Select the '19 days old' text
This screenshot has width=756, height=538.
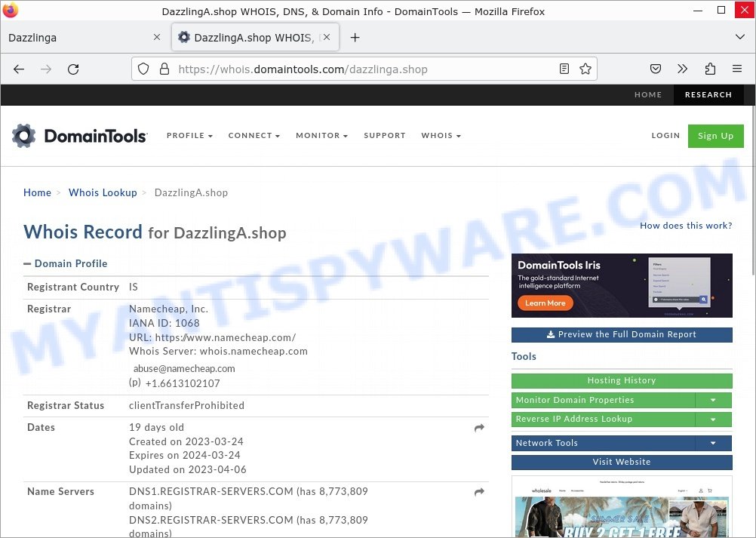click(157, 428)
